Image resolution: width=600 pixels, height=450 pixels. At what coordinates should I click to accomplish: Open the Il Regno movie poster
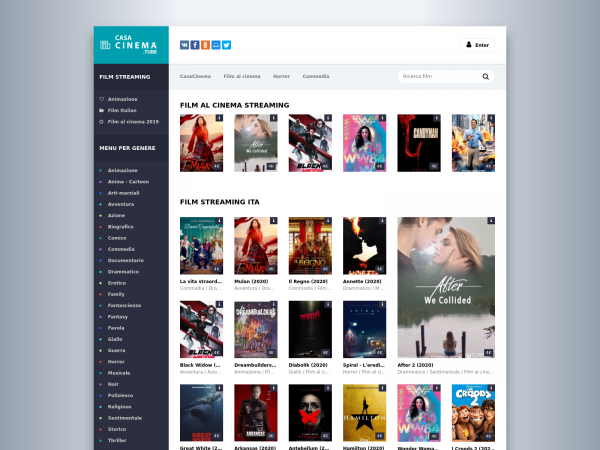tap(309, 246)
